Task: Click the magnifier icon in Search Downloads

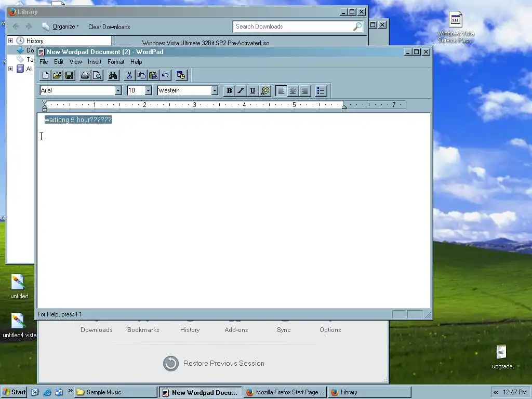Action: tap(357, 26)
